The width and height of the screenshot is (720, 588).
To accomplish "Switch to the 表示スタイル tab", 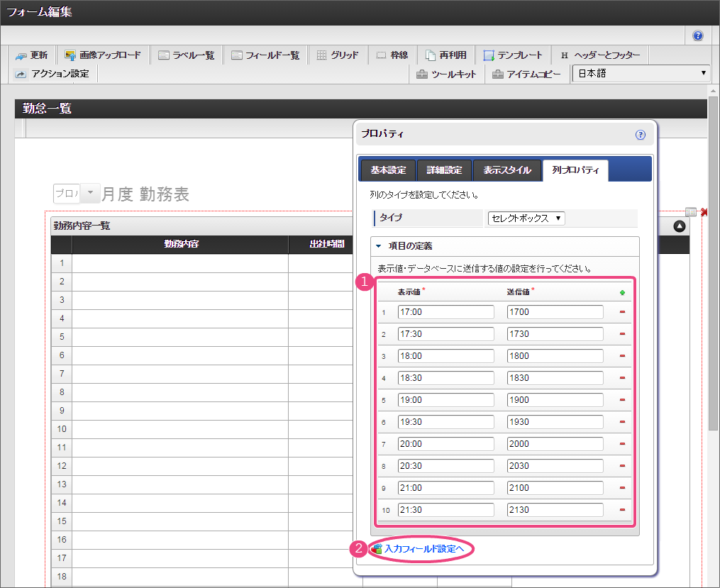I will click(x=506, y=170).
